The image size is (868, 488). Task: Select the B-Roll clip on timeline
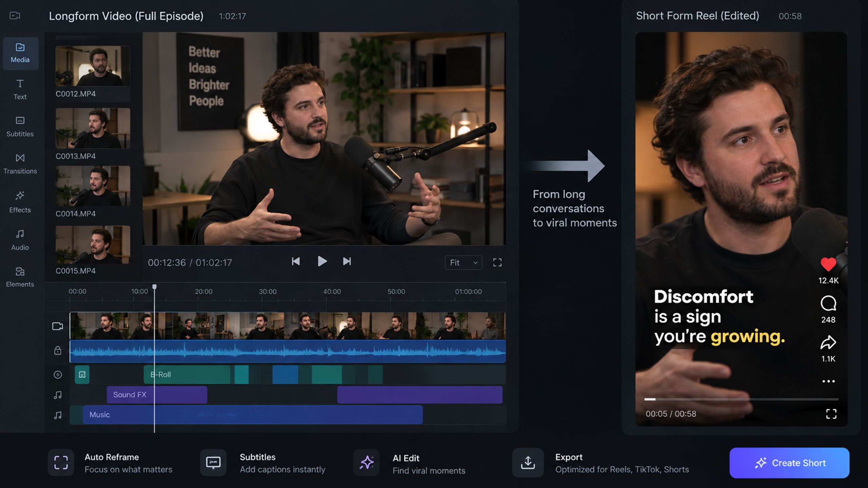coord(187,374)
